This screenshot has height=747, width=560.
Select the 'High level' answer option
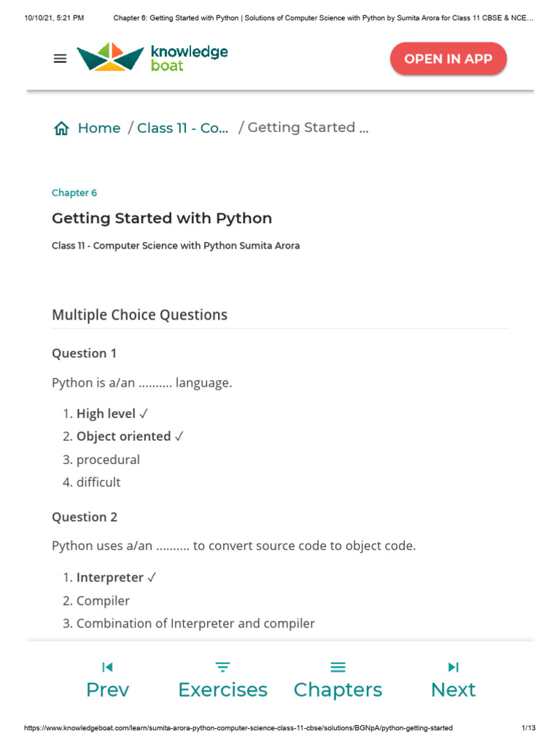106,414
